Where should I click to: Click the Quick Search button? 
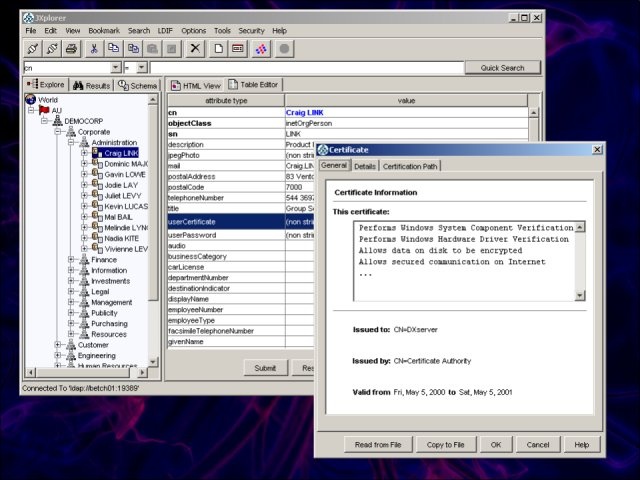pyautogui.click(x=501, y=68)
